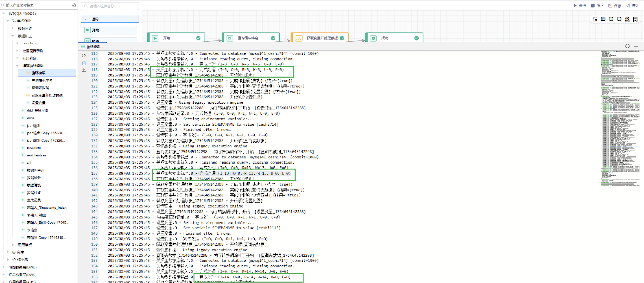Click the canvas zoom-in magnifier icon
Screen dimensions: 644x283
pyautogui.click(x=611, y=19)
